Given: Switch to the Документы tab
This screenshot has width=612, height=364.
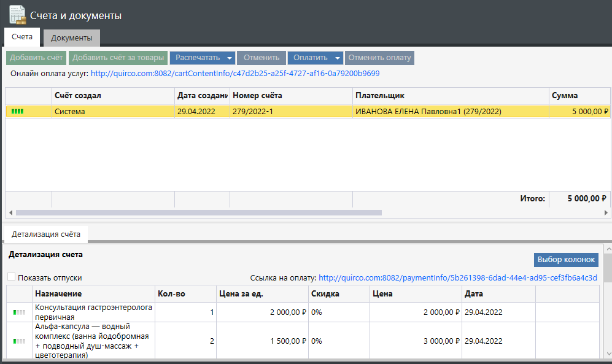Looking at the screenshot, I should pos(71,38).
